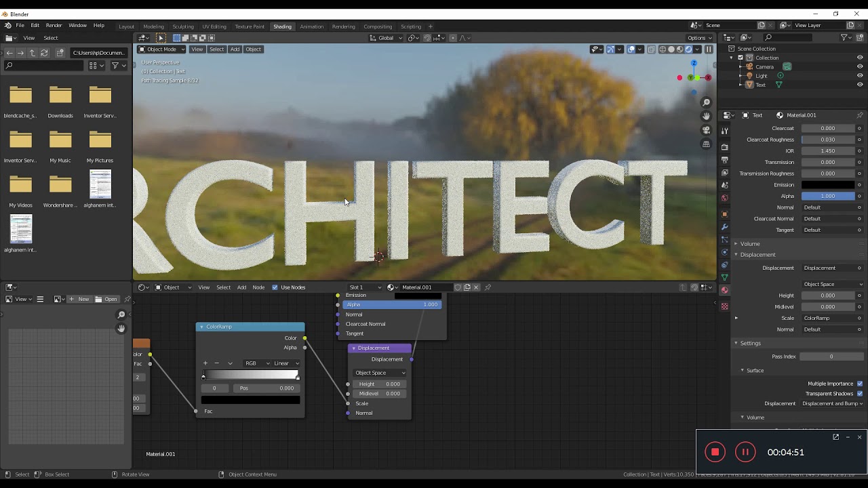Hide the Camera object in outliner
This screenshot has width=868, height=488.
(x=860, y=66)
